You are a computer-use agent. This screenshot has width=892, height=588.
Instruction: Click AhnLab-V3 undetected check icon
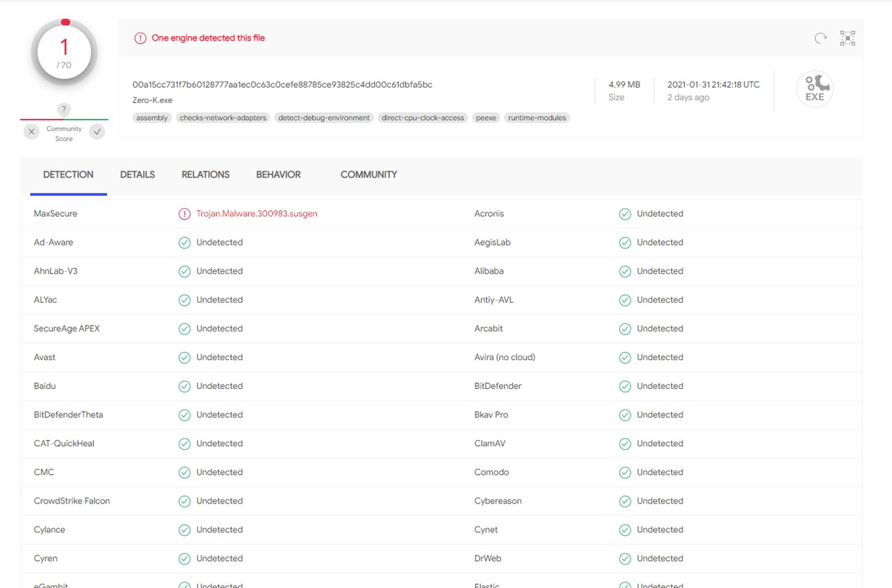[x=185, y=271]
